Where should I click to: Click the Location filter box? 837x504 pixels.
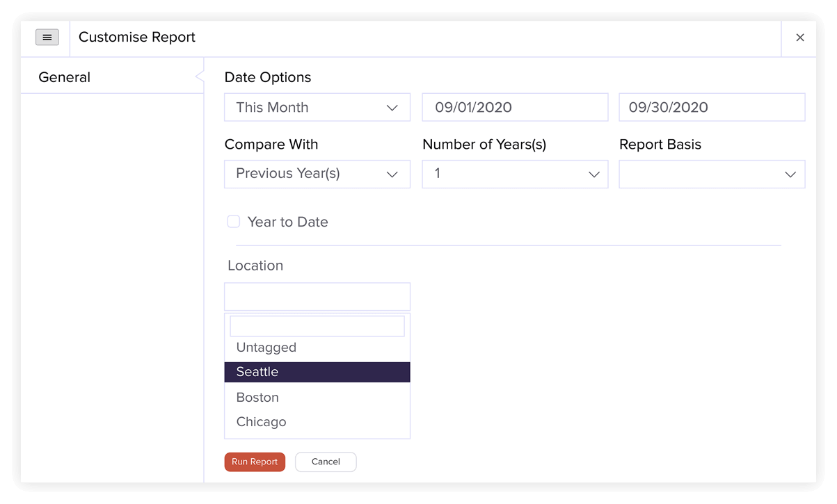pyautogui.click(x=317, y=296)
